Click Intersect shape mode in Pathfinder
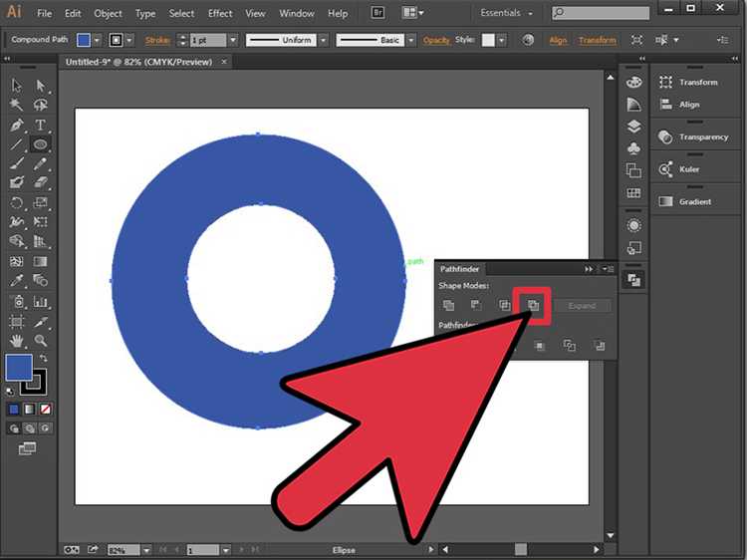 click(504, 305)
